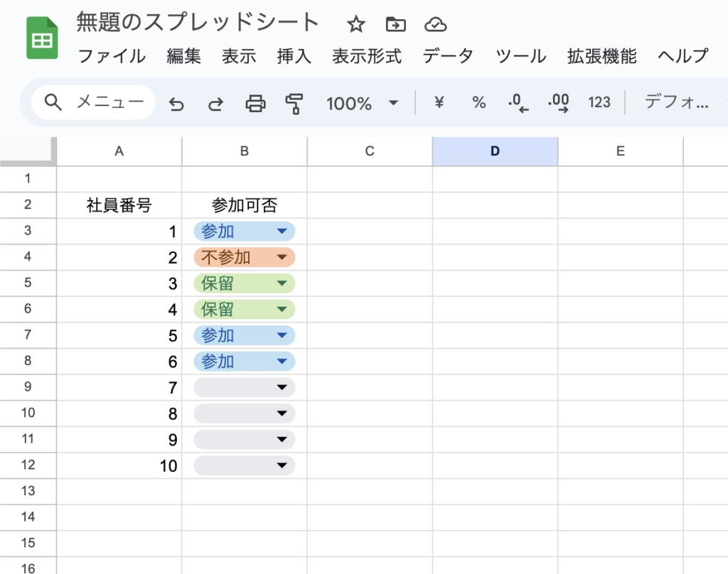Activate the paint format tool
The image size is (728, 574).
[294, 103]
